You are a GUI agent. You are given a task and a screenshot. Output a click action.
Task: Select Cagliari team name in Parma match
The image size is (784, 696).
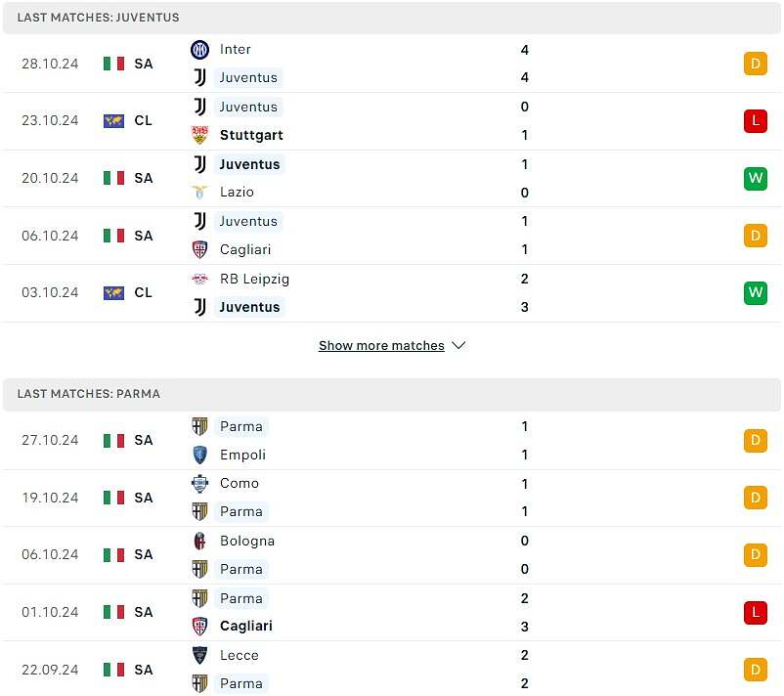tap(246, 626)
